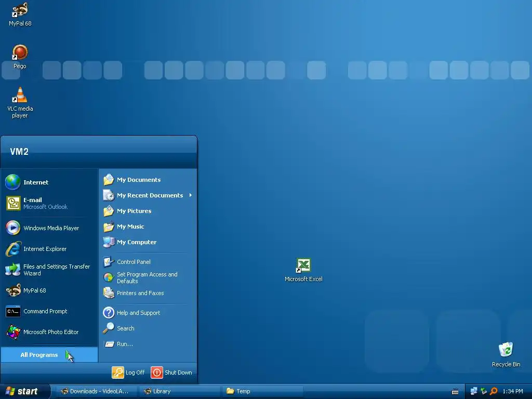Click the Control Panel icon
Image resolution: width=532 pixels, height=399 pixels.
click(109, 262)
